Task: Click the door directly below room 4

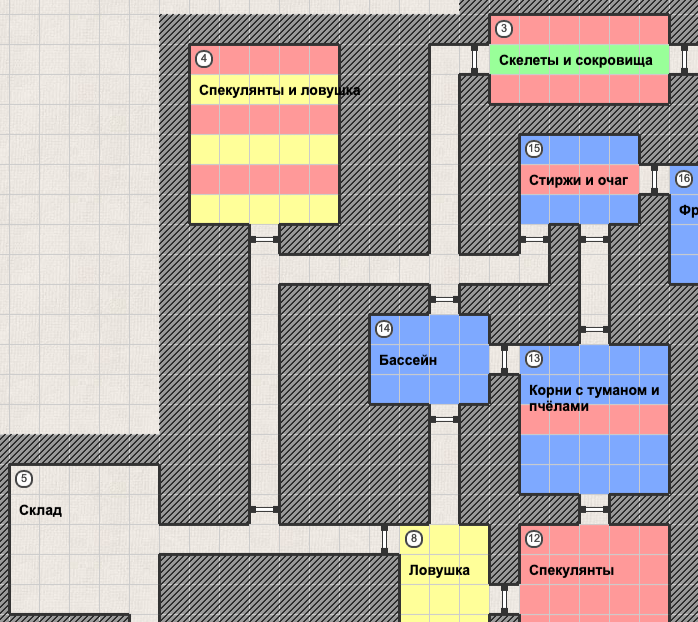Action: 264,239
